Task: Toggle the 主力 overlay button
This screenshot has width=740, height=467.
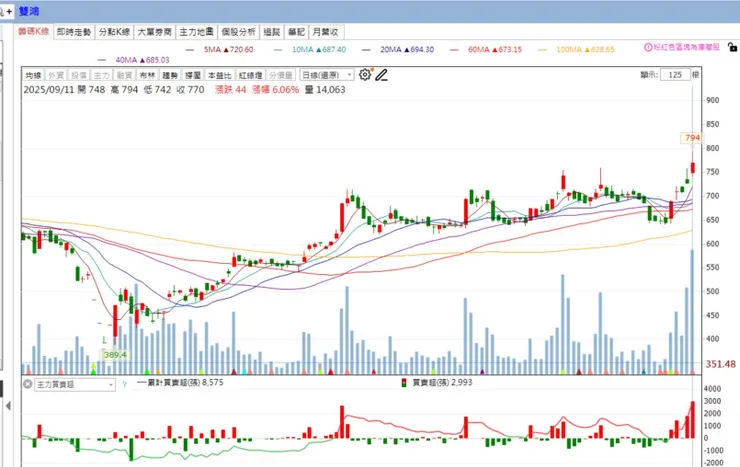Action: [x=101, y=75]
